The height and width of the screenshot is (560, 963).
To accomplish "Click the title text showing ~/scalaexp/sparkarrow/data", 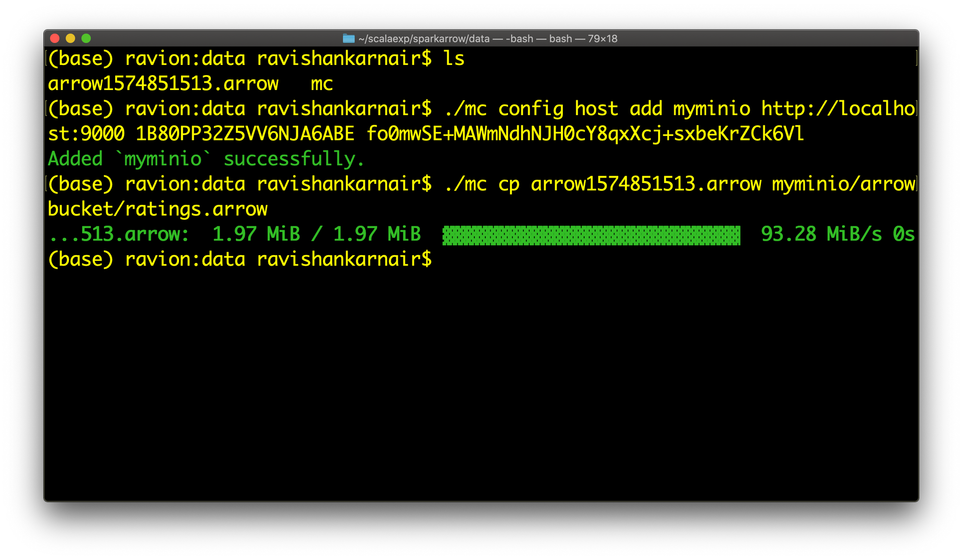I will 424,39.
